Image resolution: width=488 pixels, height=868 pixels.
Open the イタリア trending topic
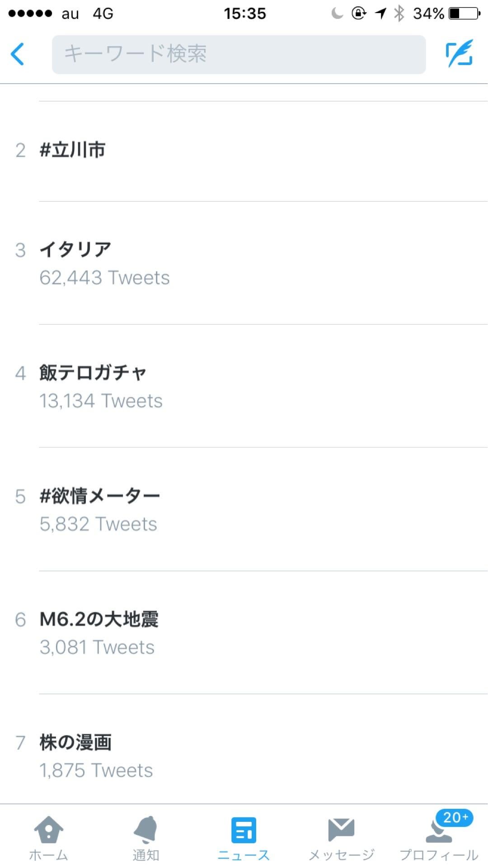(x=75, y=250)
